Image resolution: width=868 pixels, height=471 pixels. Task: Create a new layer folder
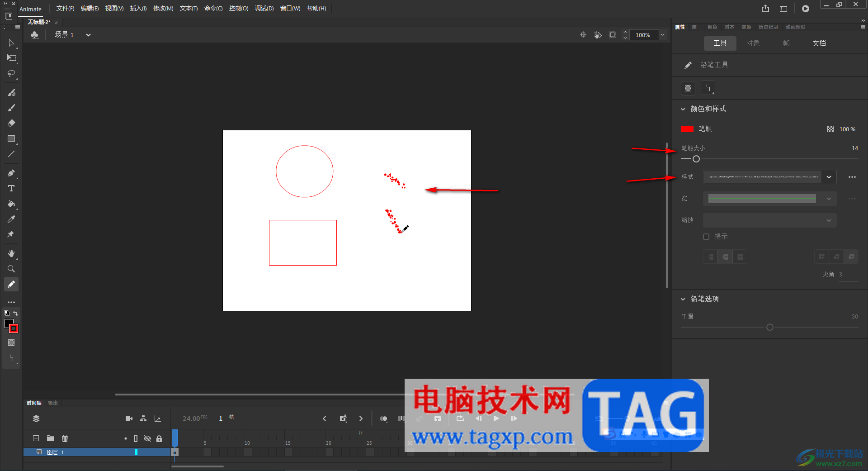(51, 438)
